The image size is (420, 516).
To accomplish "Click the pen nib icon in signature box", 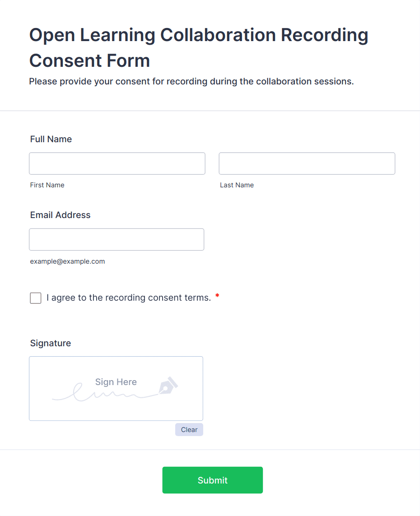I will (168, 386).
